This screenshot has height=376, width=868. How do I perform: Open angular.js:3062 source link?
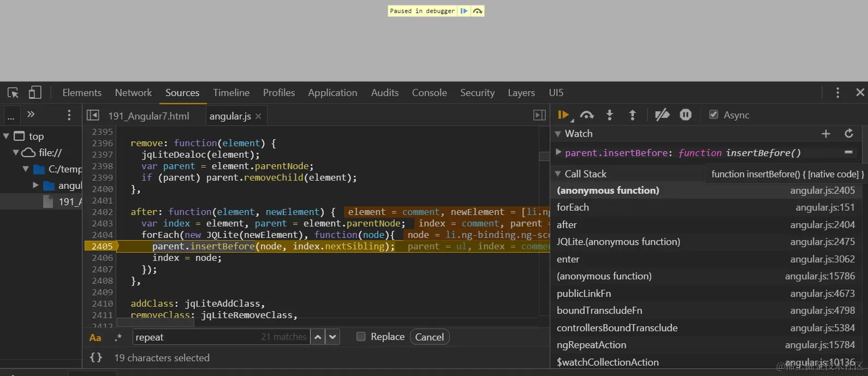click(822, 259)
